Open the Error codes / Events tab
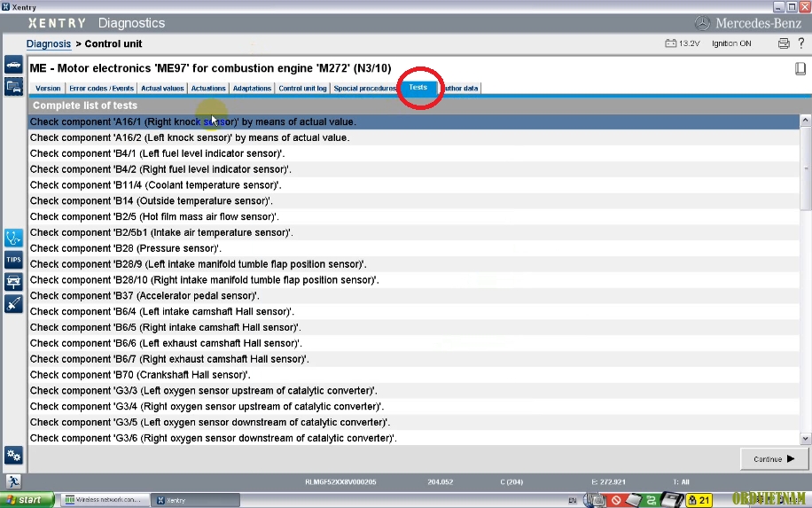This screenshot has height=508, width=812. [x=101, y=89]
